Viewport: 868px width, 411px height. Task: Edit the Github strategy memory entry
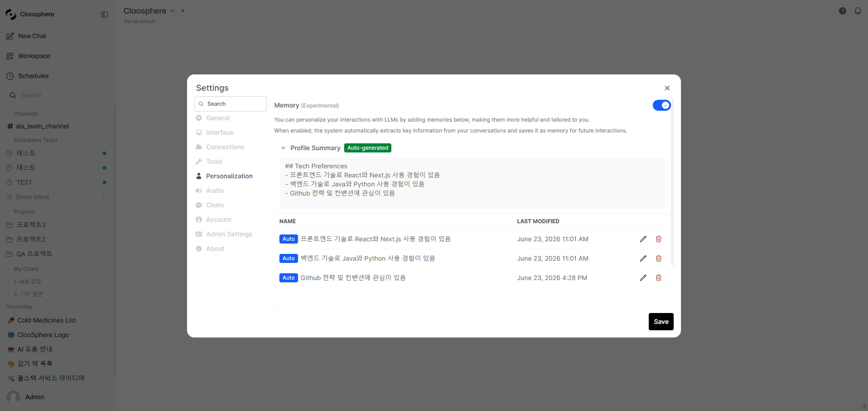tap(643, 278)
